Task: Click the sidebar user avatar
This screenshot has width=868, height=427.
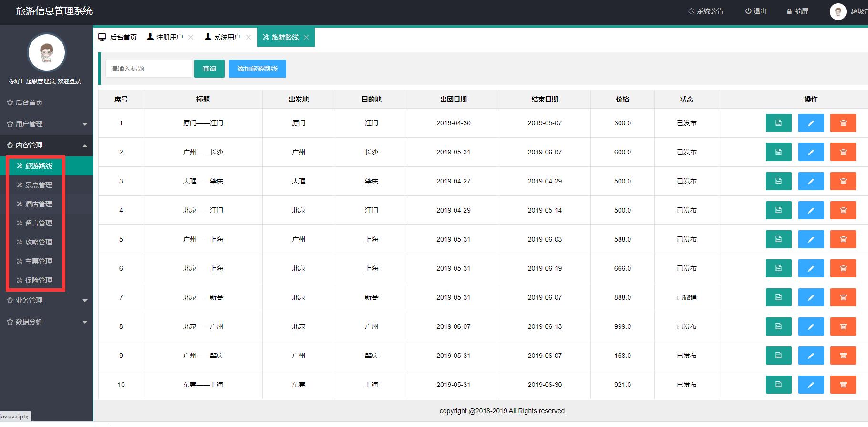Action: coord(46,52)
